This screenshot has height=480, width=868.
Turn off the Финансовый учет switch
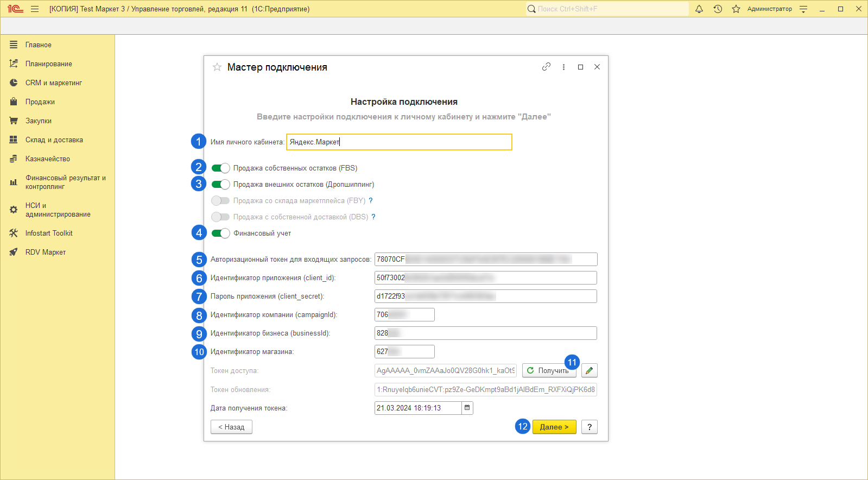click(x=220, y=233)
